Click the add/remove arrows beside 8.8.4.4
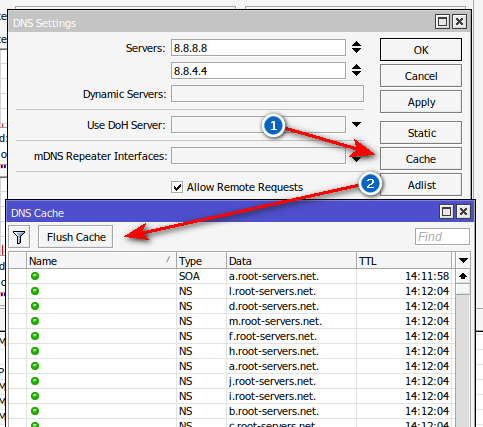The height and width of the screenshot is (427, 483). [356, 70]
